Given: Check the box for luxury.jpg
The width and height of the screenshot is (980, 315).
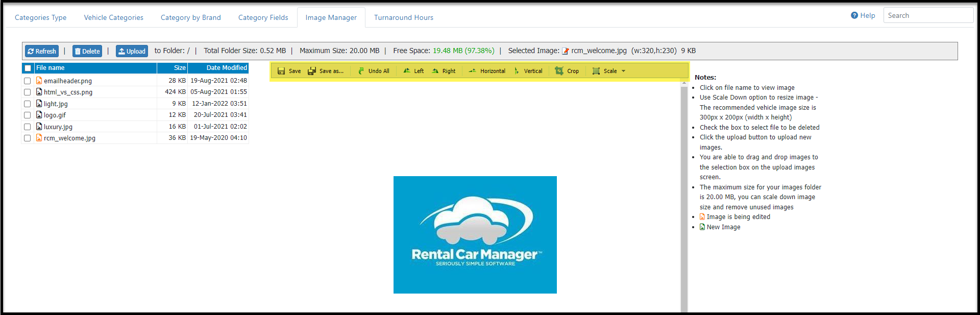Looking at the screenshot, I should [x=28, y=127].
